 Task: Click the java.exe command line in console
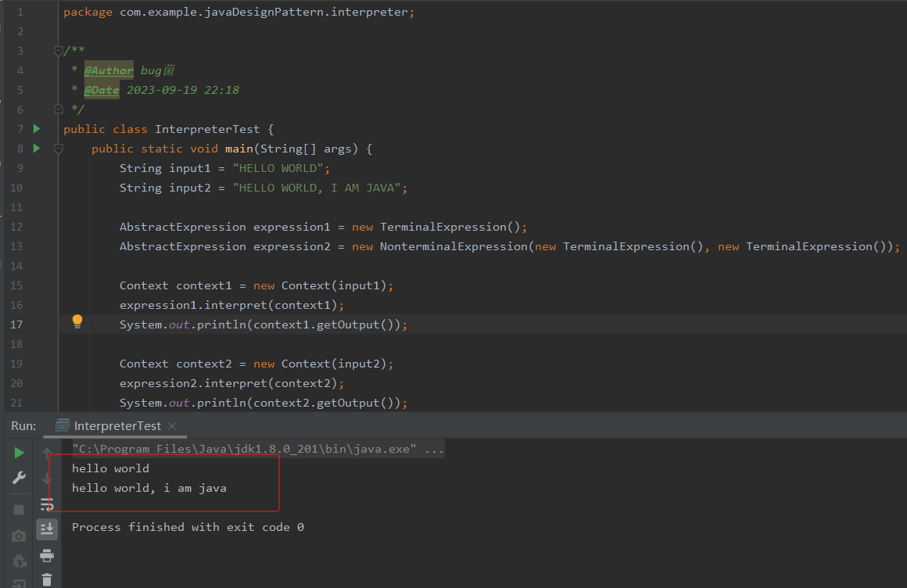[258, 449]
